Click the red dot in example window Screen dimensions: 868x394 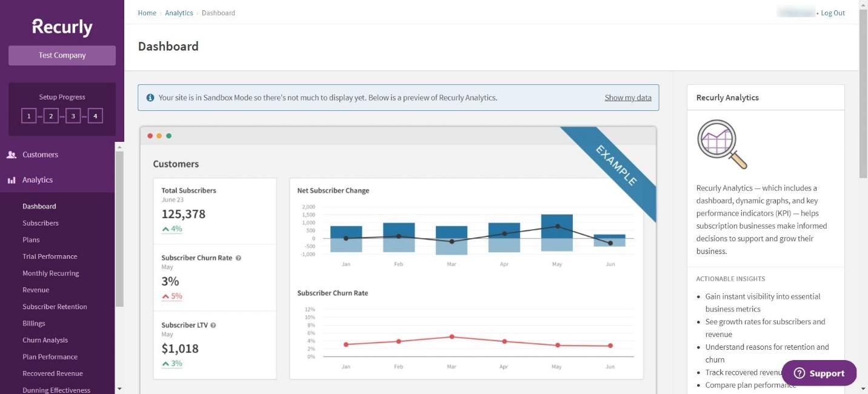point(150,136)
